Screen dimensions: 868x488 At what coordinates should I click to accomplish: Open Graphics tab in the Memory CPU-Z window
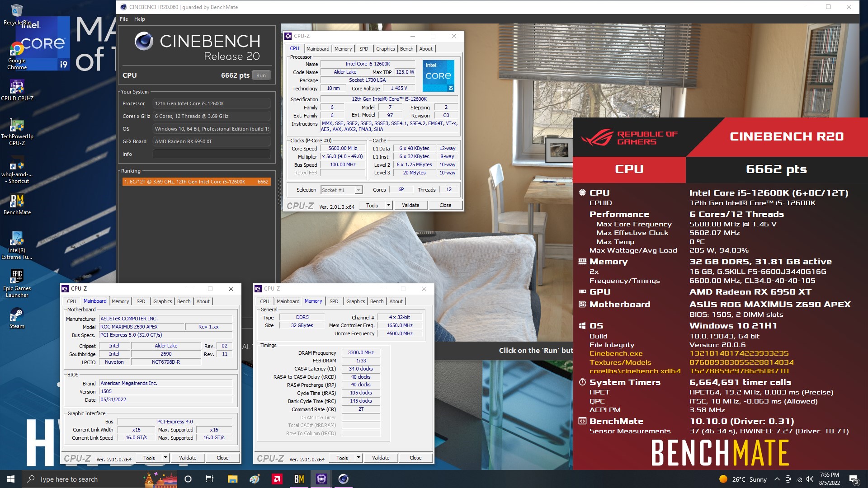pyautogui.click(x=355, y=301)
